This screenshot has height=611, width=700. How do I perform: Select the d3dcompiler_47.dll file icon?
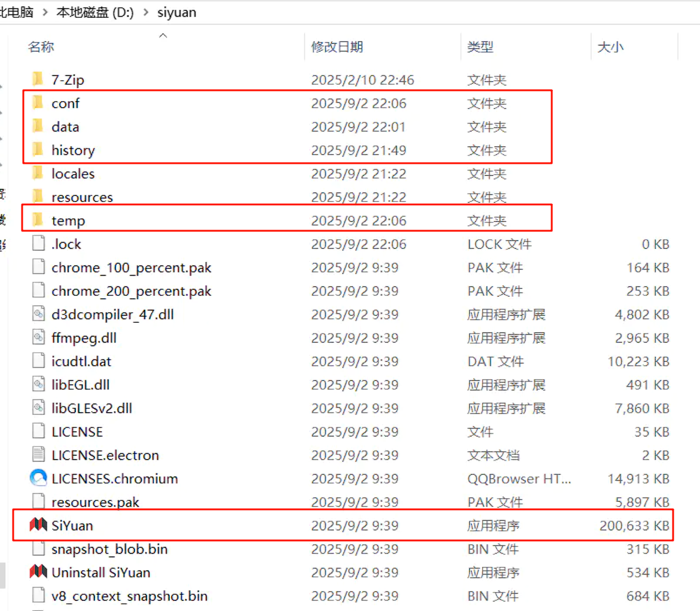tap(38, 314)
